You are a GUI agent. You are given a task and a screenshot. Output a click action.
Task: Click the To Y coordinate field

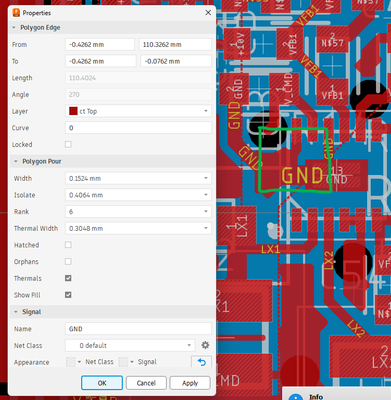pyautogui.click(x=176, y=61)
